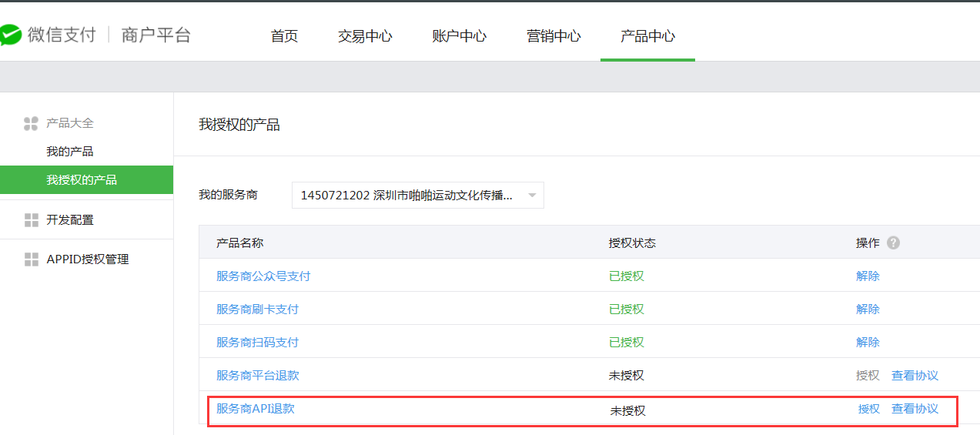Click the 我的服务商 dropdown arrow
The image size is (980, 435).
pyautogui.click(x=531, y=196)
